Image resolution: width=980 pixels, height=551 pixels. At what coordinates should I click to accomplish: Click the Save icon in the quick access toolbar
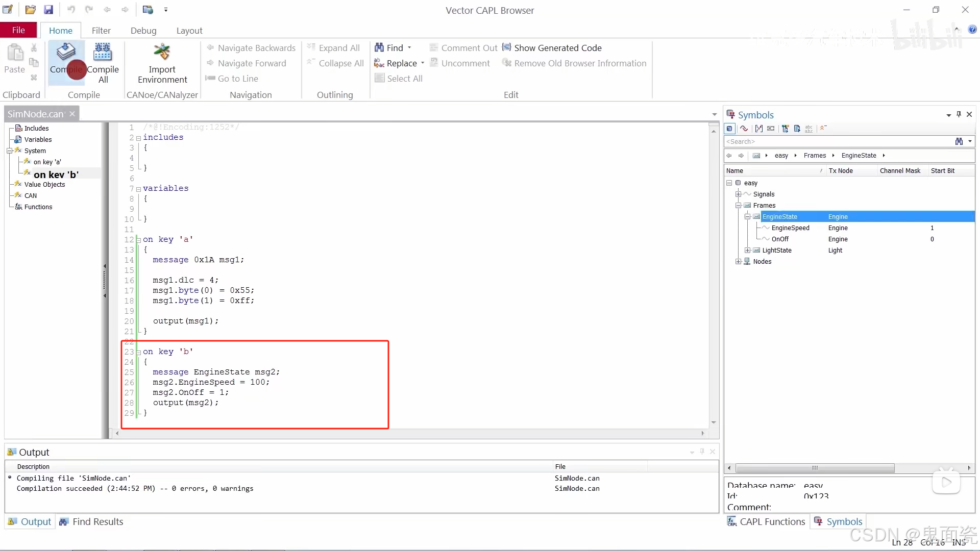coord(48,10)
